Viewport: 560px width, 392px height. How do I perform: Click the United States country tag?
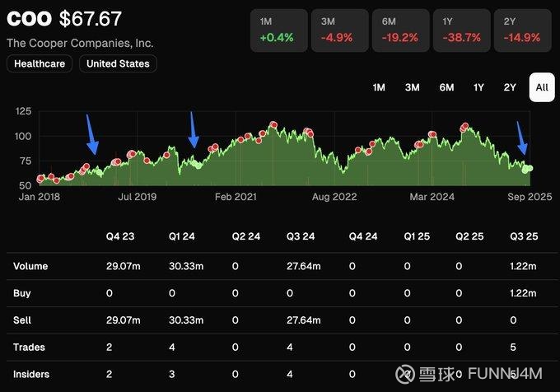coord(118,63)
